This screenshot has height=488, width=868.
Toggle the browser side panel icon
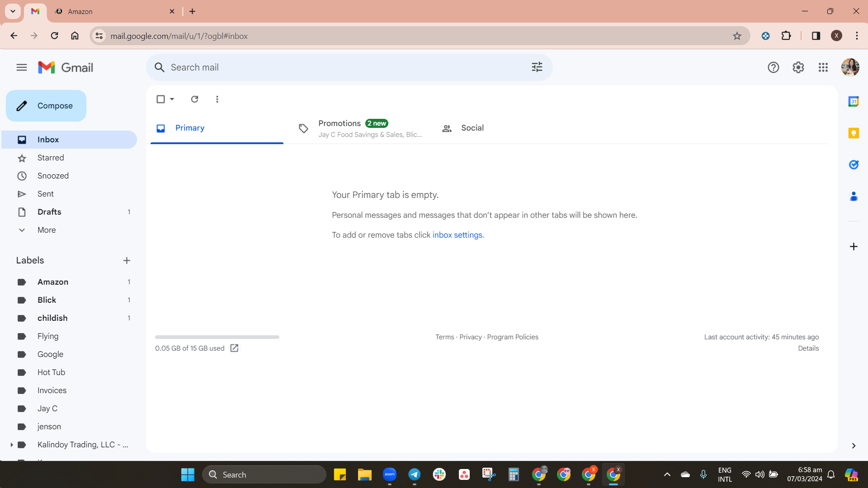tap(816, 36)
